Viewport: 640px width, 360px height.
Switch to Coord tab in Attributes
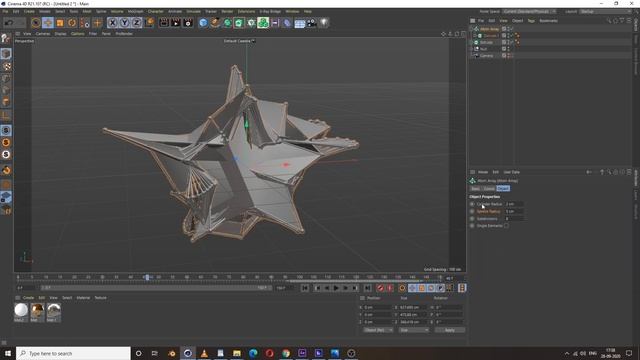(x=489, y=189)
